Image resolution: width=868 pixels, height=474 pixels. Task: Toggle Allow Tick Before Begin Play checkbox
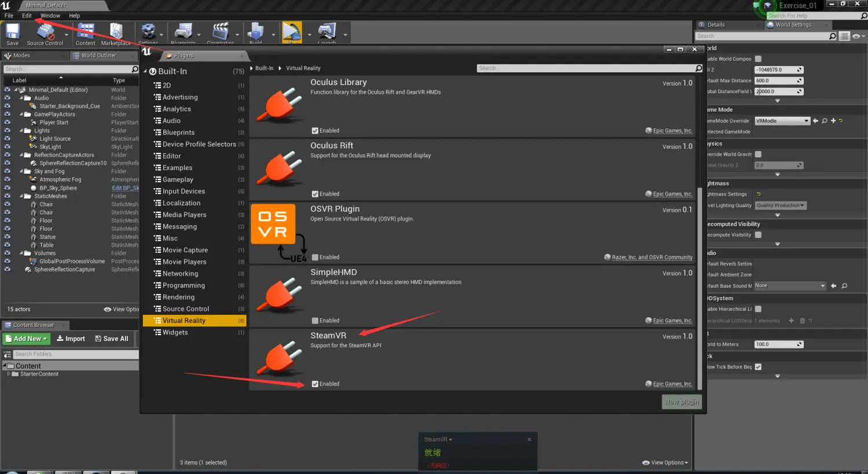(x=758, y=367)
